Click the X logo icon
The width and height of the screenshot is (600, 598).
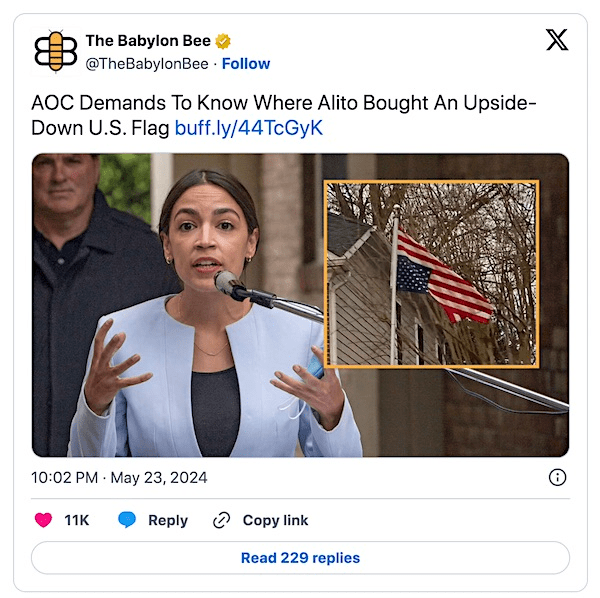[557, 40]
